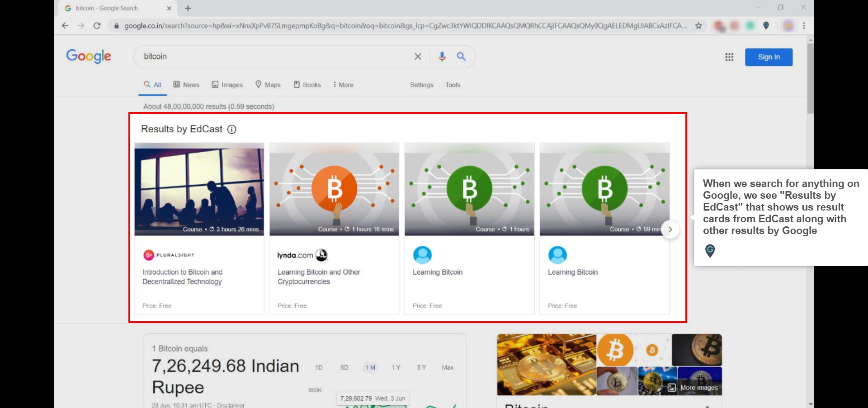The image size is (868, 408).
Task: Click the green extension icon in toolbar
Action: (x=750, y=26)
